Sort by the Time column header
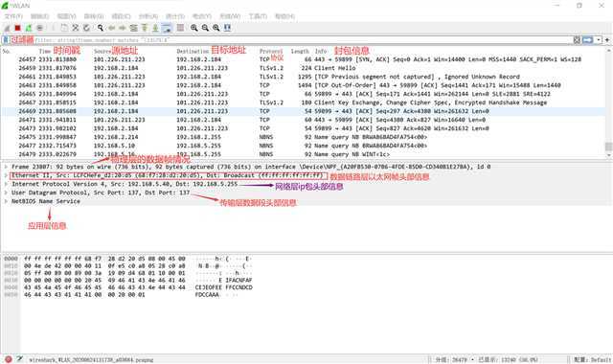 45,51
